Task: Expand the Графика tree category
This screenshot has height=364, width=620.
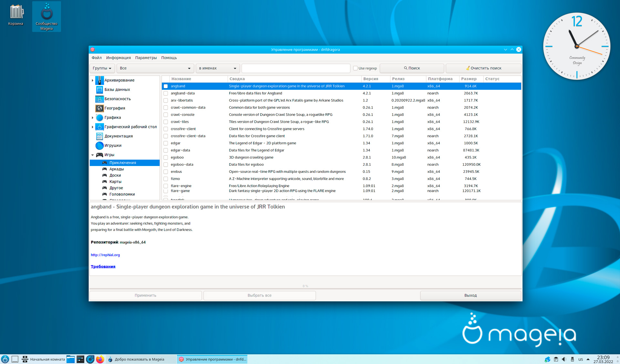Action: coord(93,118)
